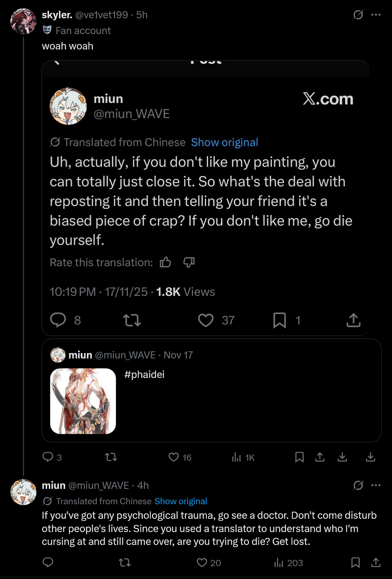The image size is (392, 579).
Task: Show original Chinese text of miun's reply
Action: (181, 501)
